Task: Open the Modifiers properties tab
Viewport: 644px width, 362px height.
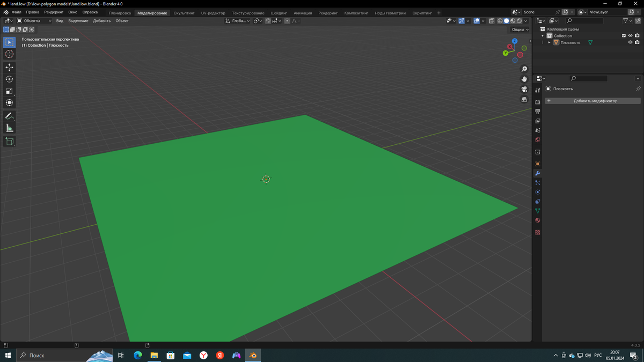Action: (537, 173)
